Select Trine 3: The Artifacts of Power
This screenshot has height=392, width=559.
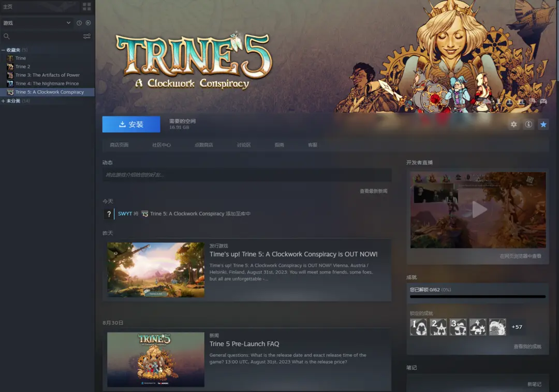coord(48,75)
